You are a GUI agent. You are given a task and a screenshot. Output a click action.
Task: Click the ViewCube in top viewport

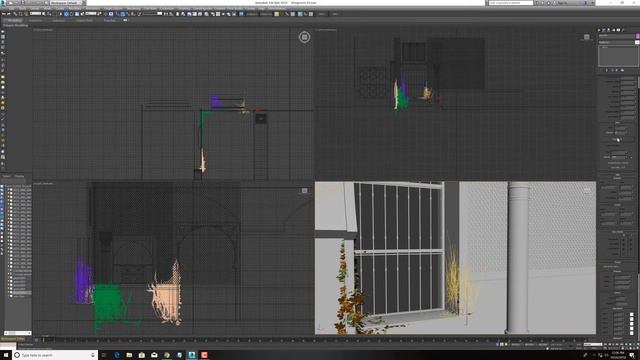(x=304, y=37)
